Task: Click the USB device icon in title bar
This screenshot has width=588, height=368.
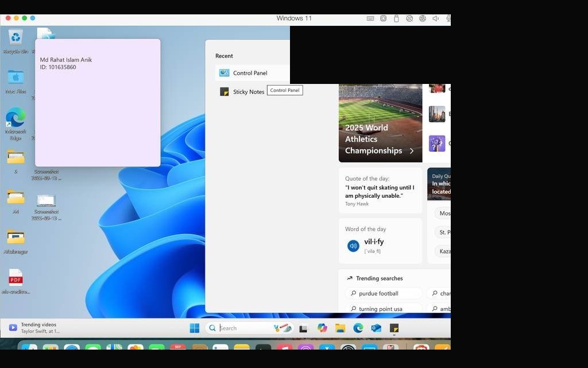Action: click(x=396, y=18)
